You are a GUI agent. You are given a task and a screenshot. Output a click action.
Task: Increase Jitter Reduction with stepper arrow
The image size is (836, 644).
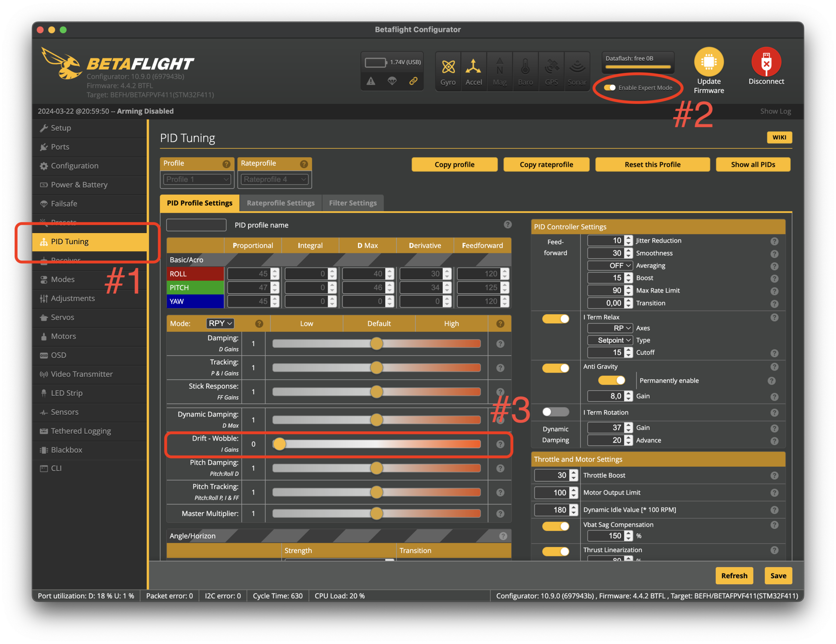629,238
